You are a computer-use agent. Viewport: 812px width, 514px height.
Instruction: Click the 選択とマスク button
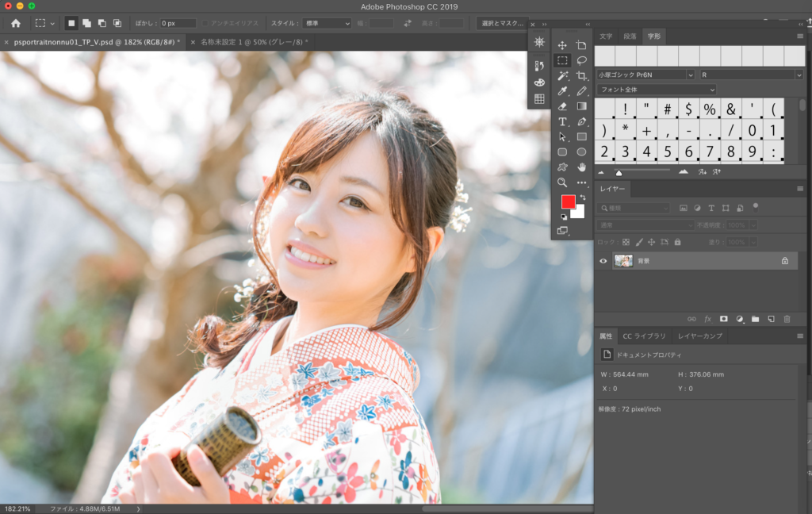click(x=504, y=23)
